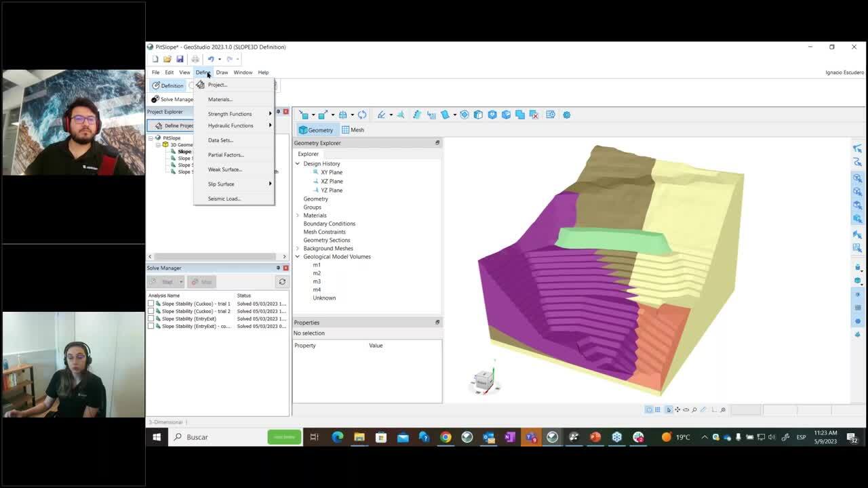Click the pan arrows icon in bottom toolbar

coord(677,410)
